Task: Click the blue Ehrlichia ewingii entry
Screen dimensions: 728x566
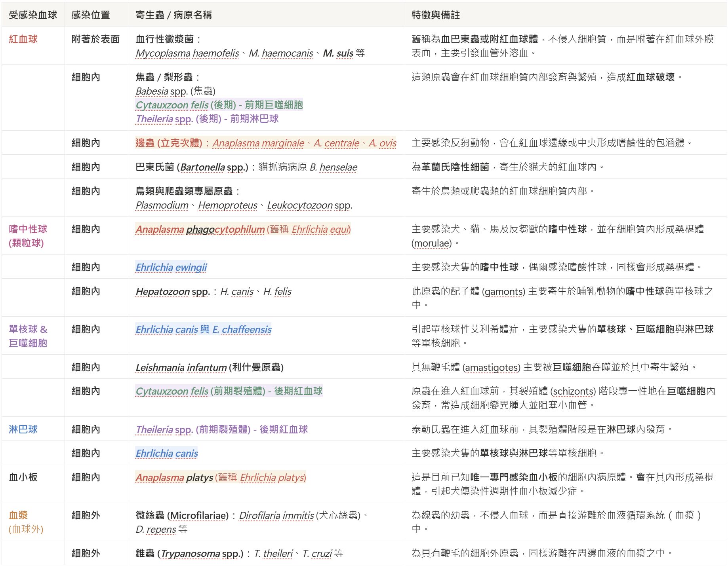Action: click(171, 267)
